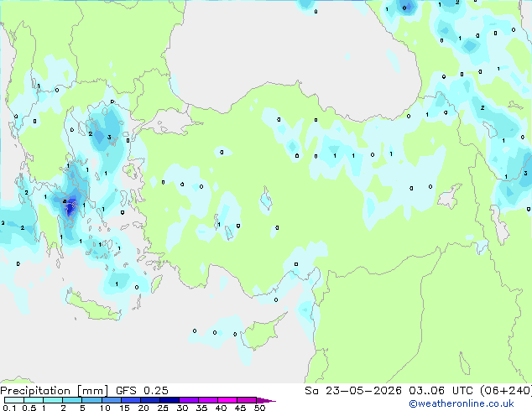
Task: Click the 25–30 mm legend swatch
Action: (169, 400)
